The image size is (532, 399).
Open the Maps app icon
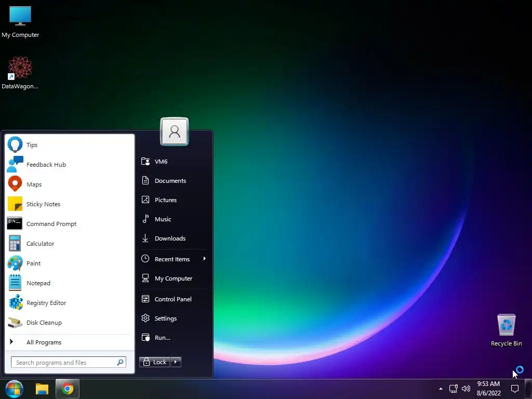coord(15,184)
